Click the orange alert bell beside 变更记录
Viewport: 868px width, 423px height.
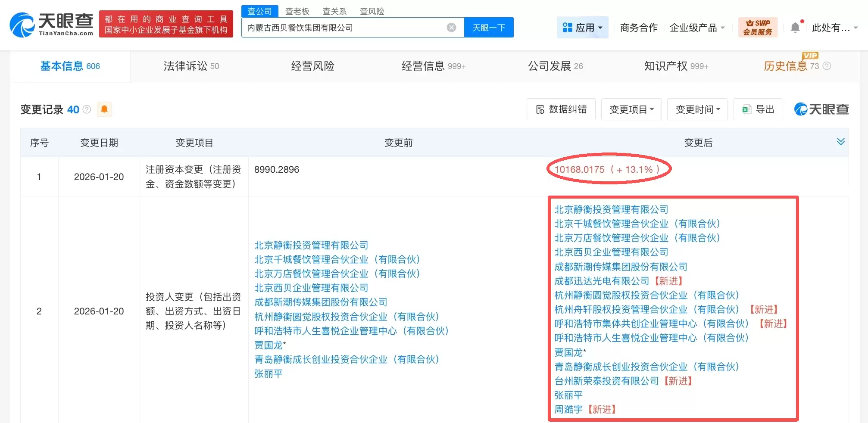104,109
